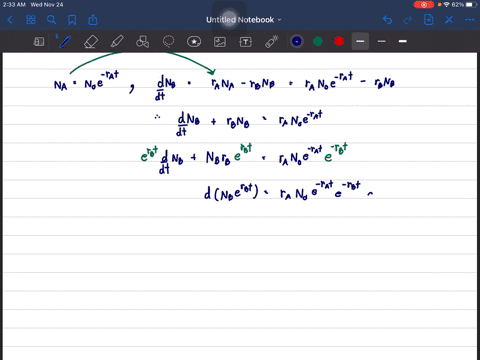Choose the green pen color
The width and height of the screenshot is (480, 360).
pos(318,41)
